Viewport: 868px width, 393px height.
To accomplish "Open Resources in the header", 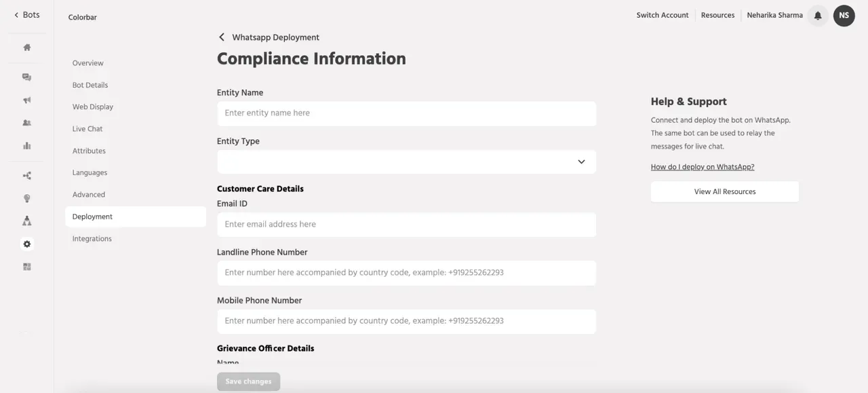I will (717, 15).
